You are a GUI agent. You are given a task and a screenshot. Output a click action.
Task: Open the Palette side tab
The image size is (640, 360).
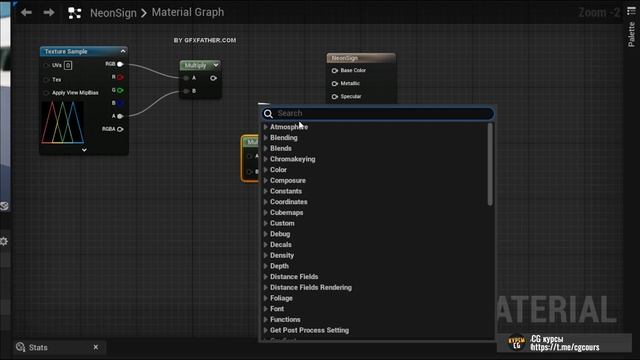[x=631, y=34]
